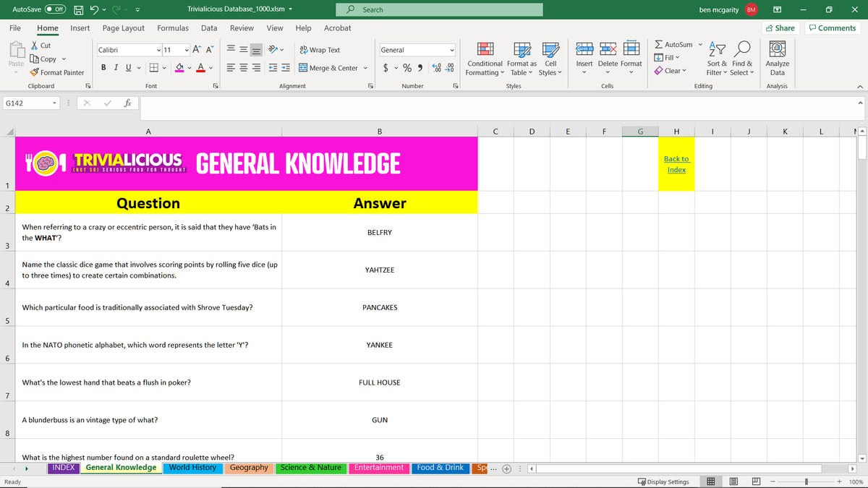Click the Back to Index link
The height and width of the screenshot is (488, 868).
(x=676, y=164)
